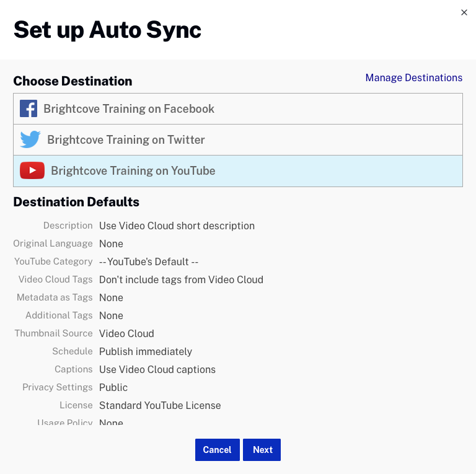Click the 'Publish immediately' schedule value
This screenshot has width=476, height=474.
tap(146, 351)
